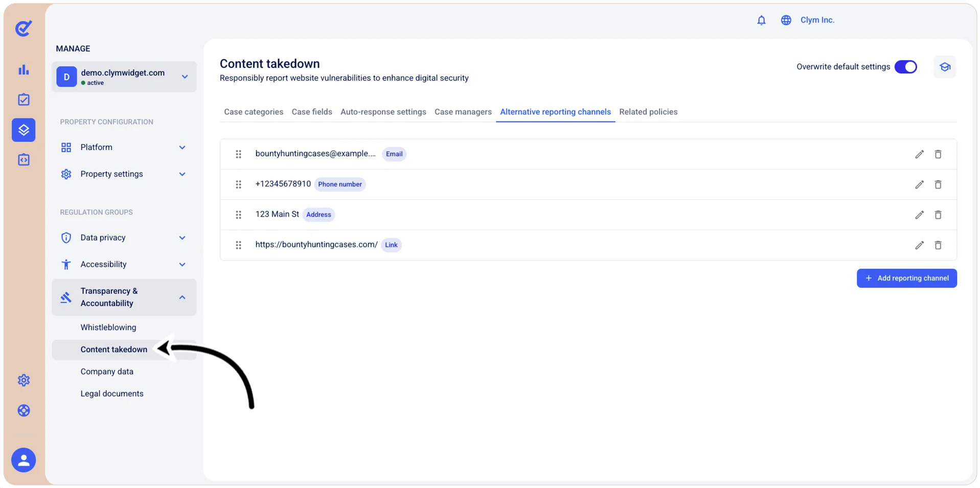Image resolution: width=980 pixels, height=488 pixels.
Task: Toggle Overwrite default settings switch
Action: pyautogui.click(x=906, y=67)
